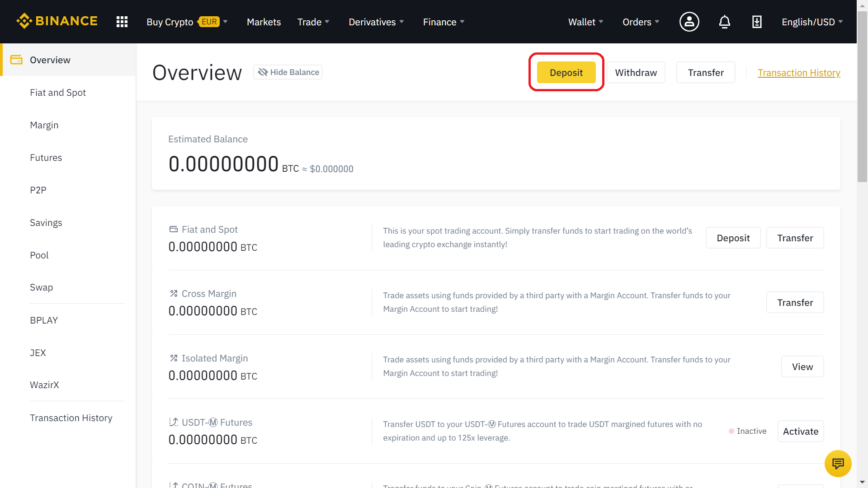The height and width of the screenshot is (488, 868).
Task: Expand the Finance dropdown menu
Action: [443, 22]
